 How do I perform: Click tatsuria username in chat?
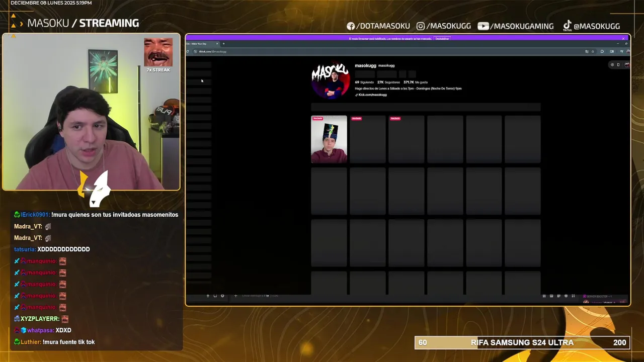pyautogui.click(x=25, y=249)
